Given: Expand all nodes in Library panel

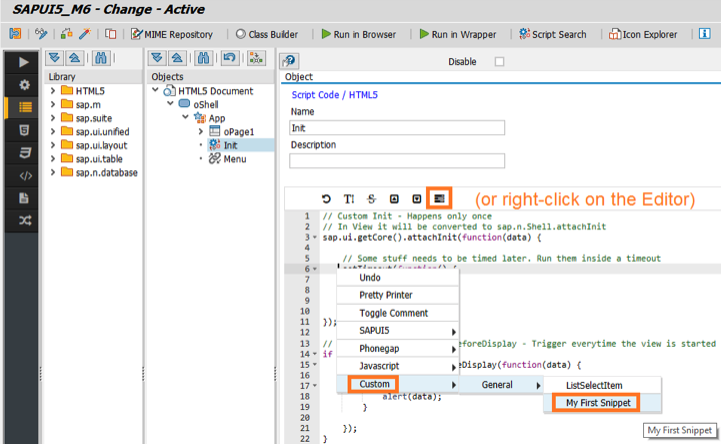Looking at the screenshot, I should click(x=54, y=58).
